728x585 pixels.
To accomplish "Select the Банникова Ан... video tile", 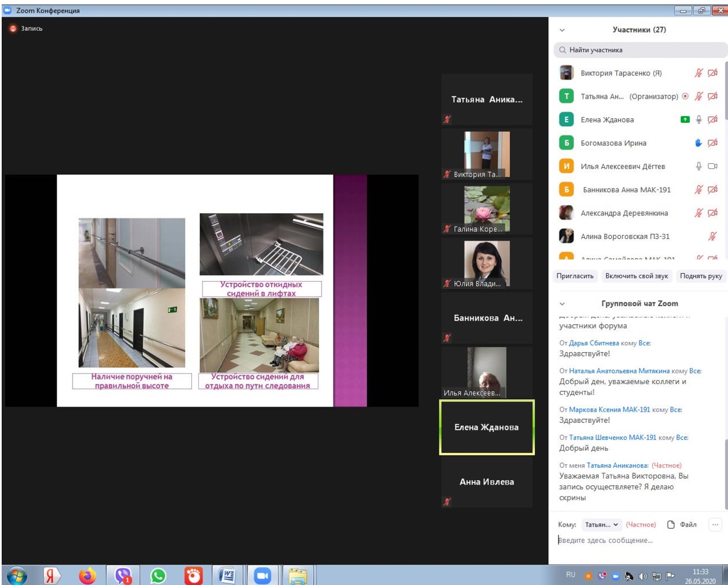I will coord(487,318).
